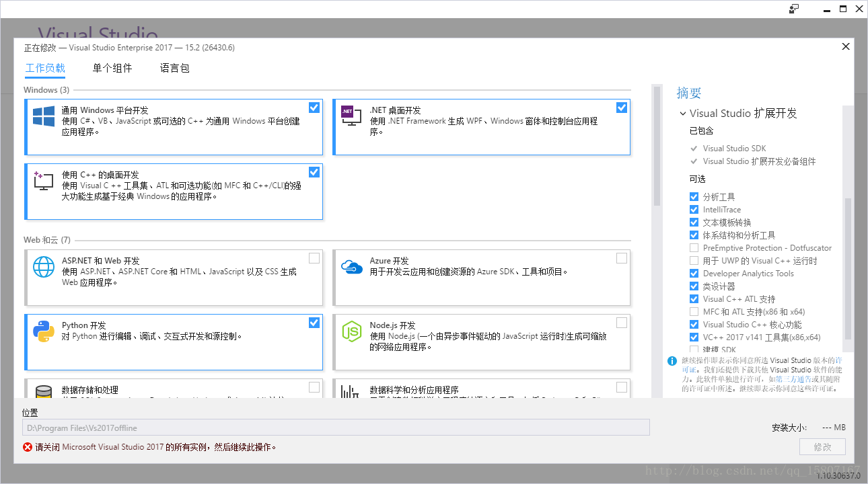
Task: Switch to the 工作负载 tab
Action: point(45,68)
